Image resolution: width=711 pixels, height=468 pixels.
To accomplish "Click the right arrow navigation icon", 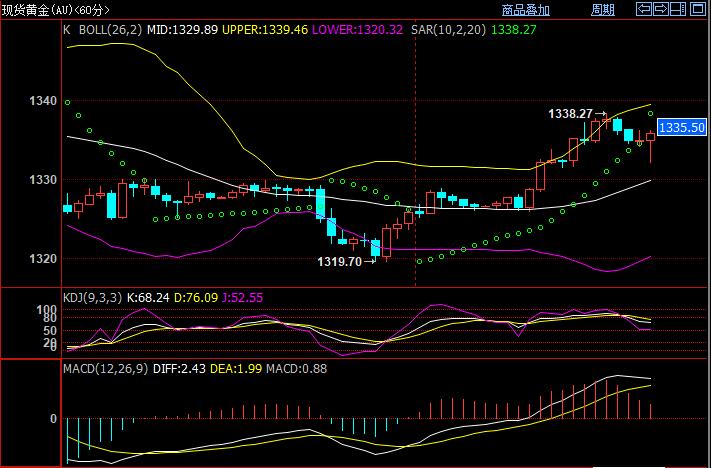I will 660,9.
